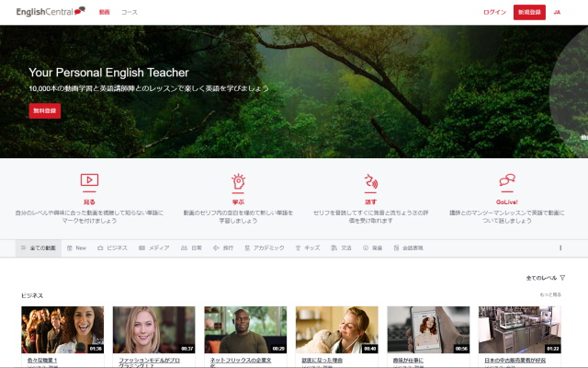Click the GoLive! chat bubbles icon

[507, 180]
